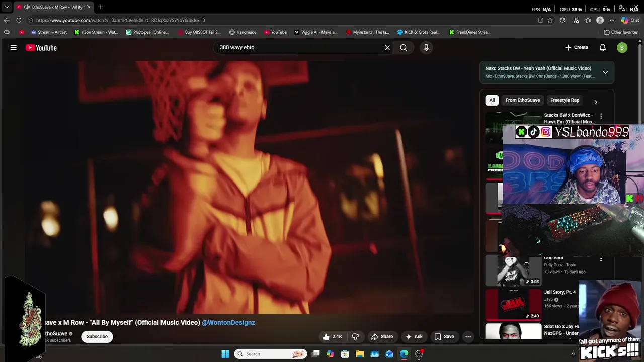Viewport: 644px width, 362px height.
Task: Open the Jail Story, Pt. 4 title
Action: (559, 292)
